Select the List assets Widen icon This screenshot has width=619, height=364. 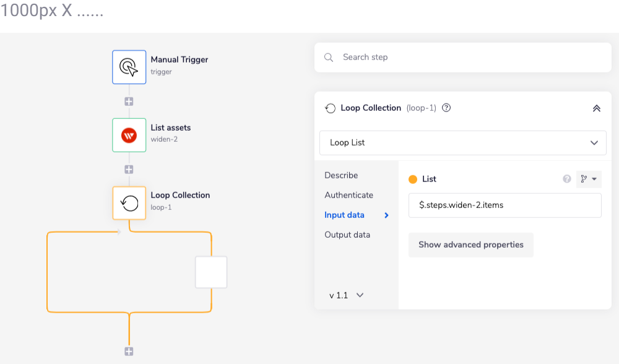click(x=129, y=135)
